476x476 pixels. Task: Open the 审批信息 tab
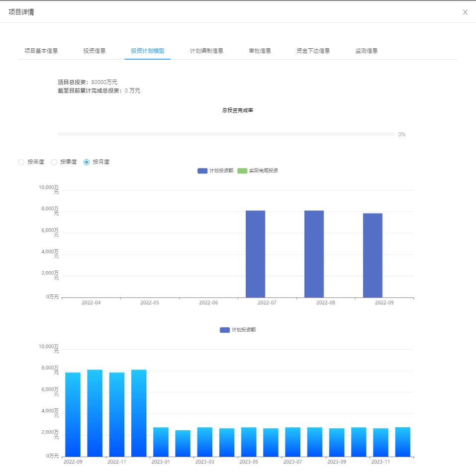(260, 51)
